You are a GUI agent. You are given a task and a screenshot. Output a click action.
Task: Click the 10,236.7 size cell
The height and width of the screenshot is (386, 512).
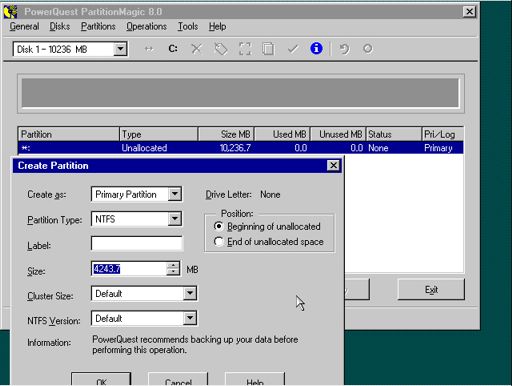pos(235,148)
